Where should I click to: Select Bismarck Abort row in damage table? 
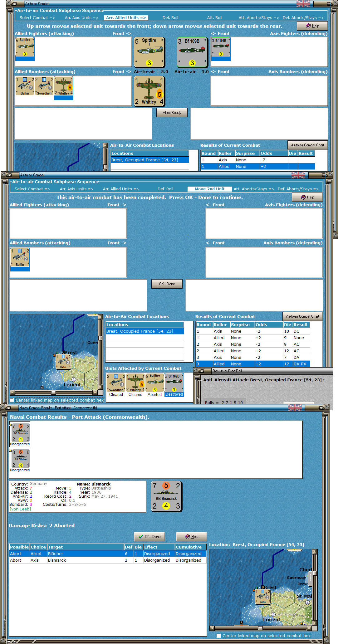(108, 560)
